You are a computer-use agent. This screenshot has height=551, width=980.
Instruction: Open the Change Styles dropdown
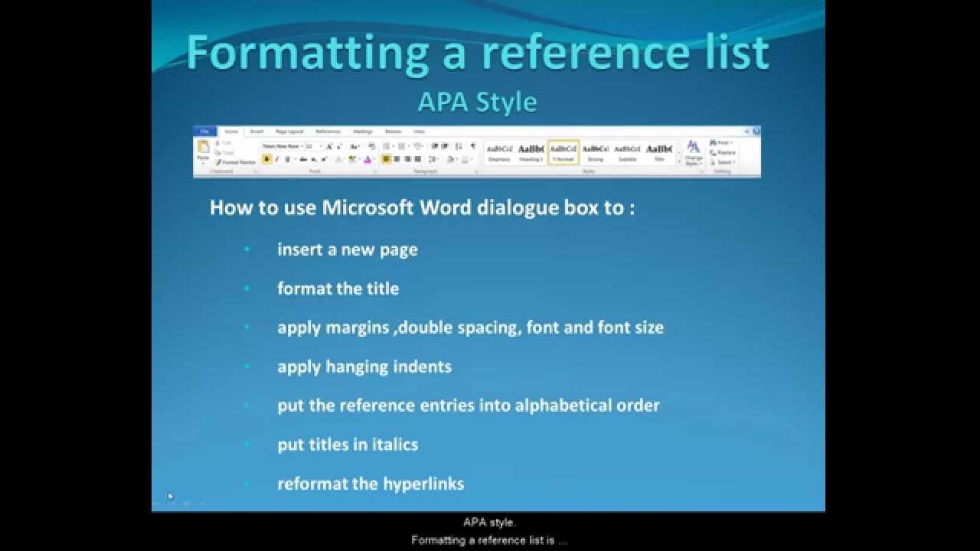(694, 153)
